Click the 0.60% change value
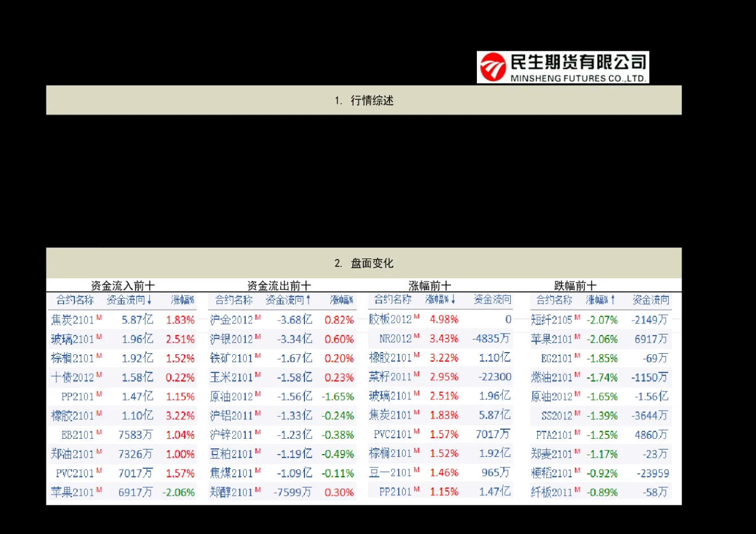 point(339,339)
